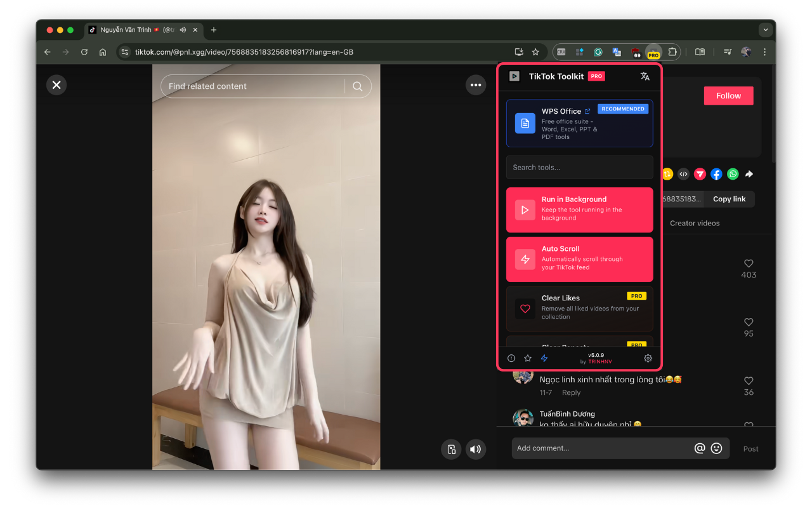Follow the creator
Screen dimensions: 812x508
coord(728,96)
